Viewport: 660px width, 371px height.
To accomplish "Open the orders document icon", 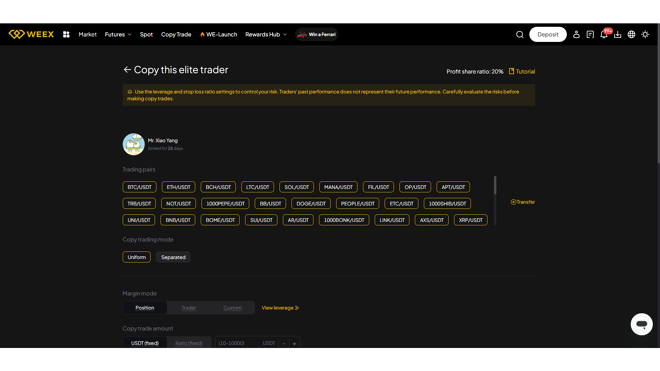I will click(x=590, y=35).
